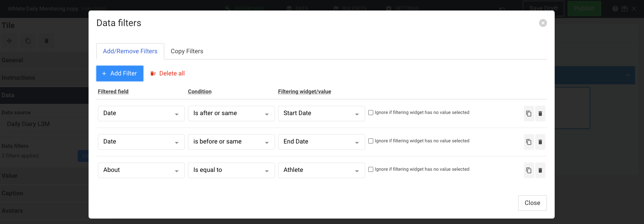Switch to the Copy Filters tab
The image size is (644, 224).
187,51
